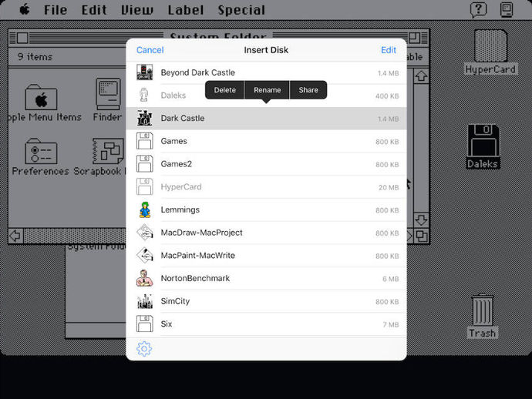Click the Games floppy disk icon
Screen dimensions: 532x399
coord(144,141)
